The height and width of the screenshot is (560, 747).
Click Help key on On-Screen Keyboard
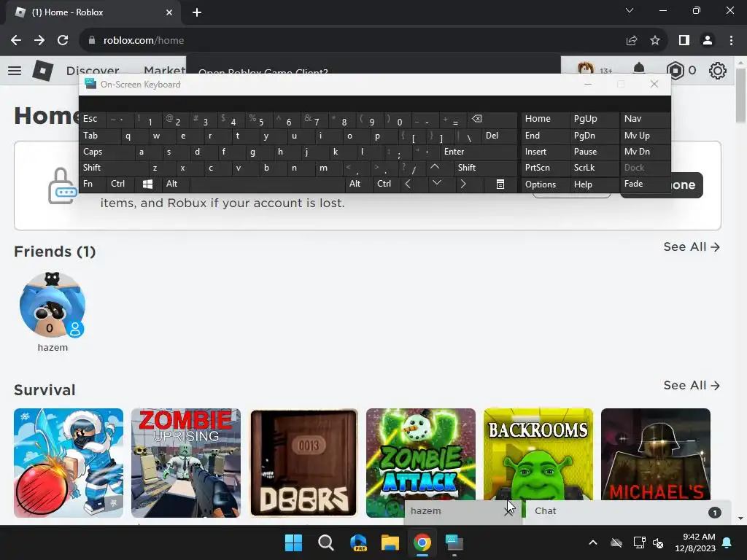click(x=594, y=184)
